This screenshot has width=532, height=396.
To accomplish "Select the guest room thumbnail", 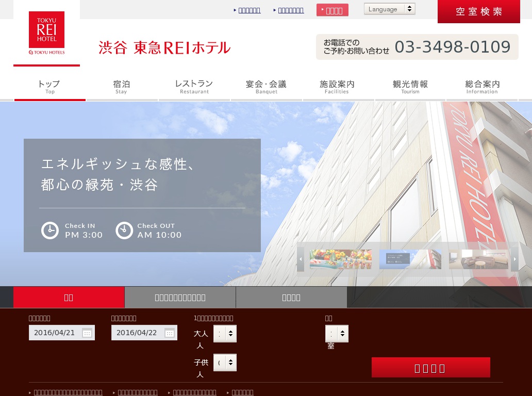I will [478, 259].
